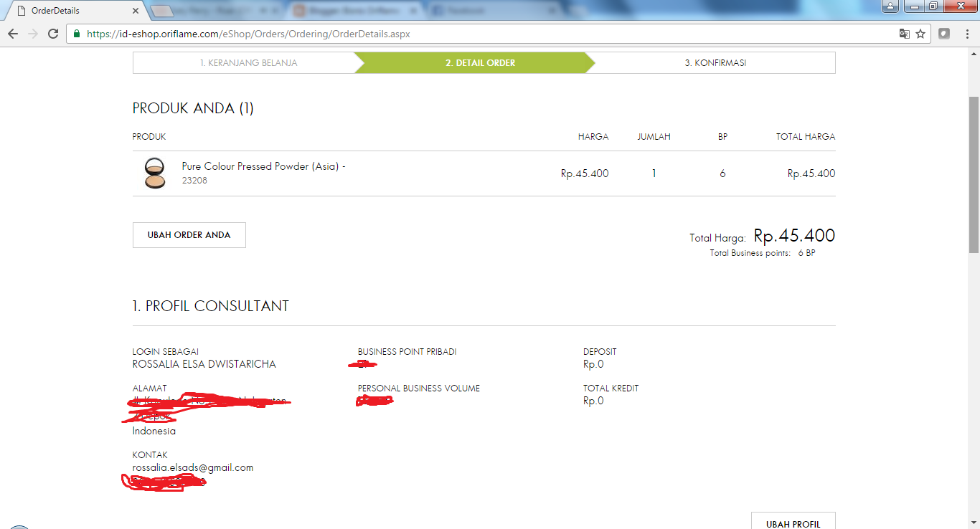
Task: Click the URL address bar
Action: [488, 34]
